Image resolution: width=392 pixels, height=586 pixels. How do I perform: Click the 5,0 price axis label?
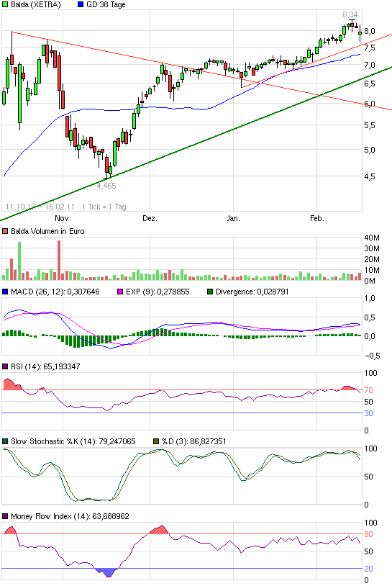(370, 150)
